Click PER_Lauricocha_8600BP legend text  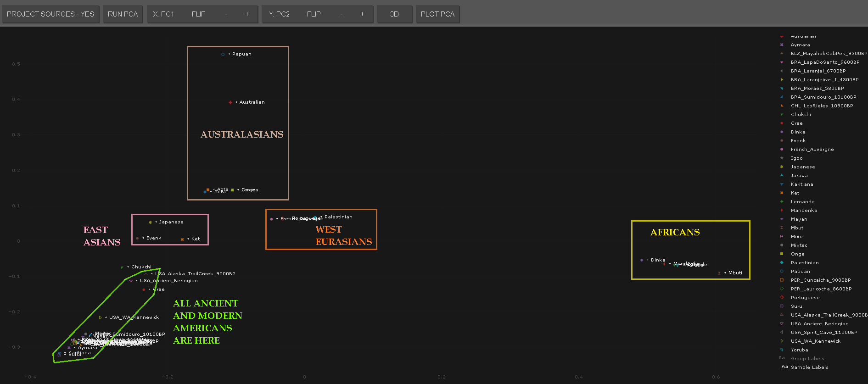(821, 289)
